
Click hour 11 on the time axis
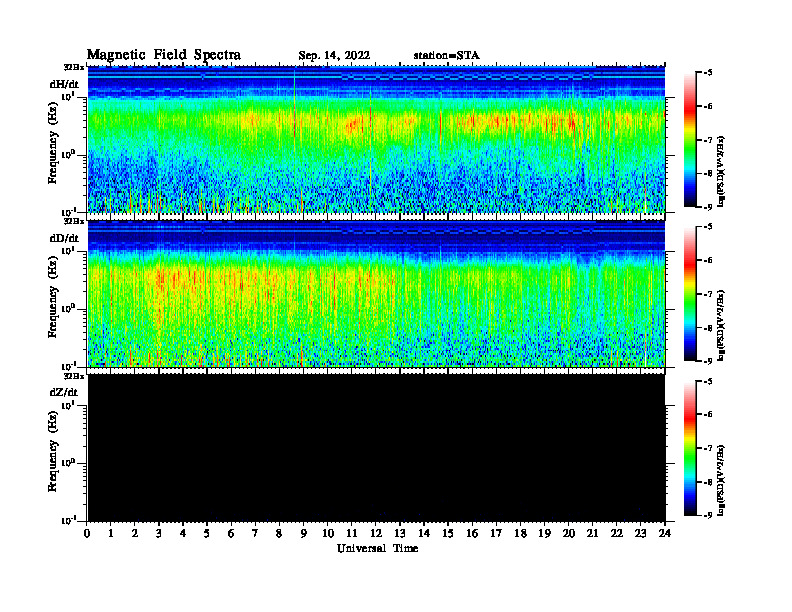[352, 534]
